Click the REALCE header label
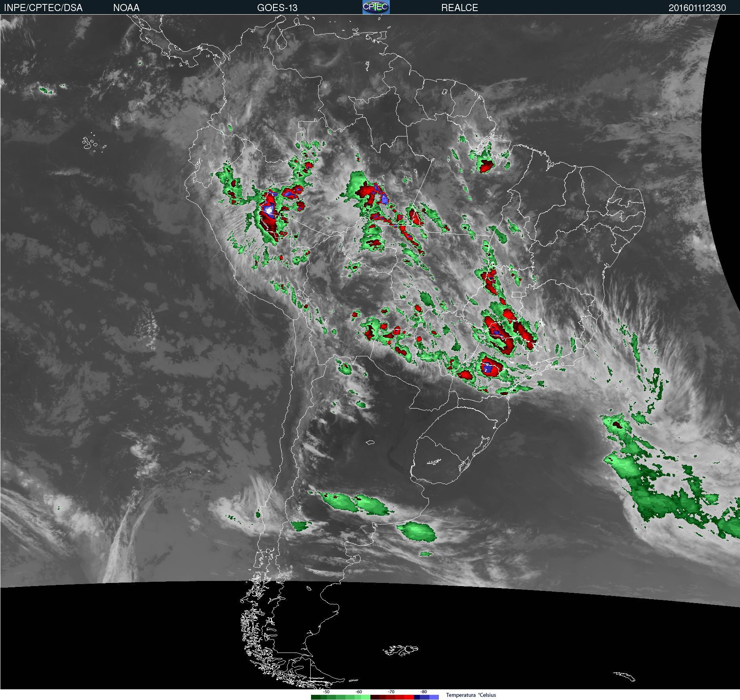 459,8
